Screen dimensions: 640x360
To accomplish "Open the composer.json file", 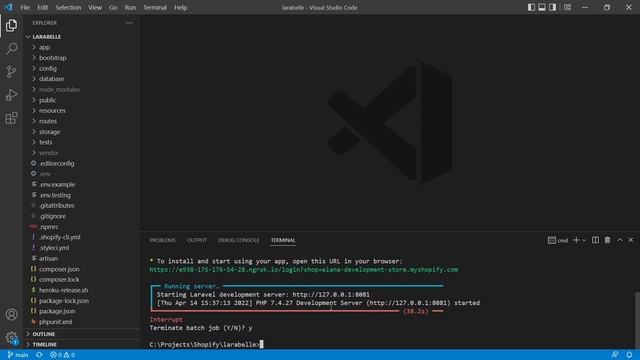I will click(x=82, y=269).
